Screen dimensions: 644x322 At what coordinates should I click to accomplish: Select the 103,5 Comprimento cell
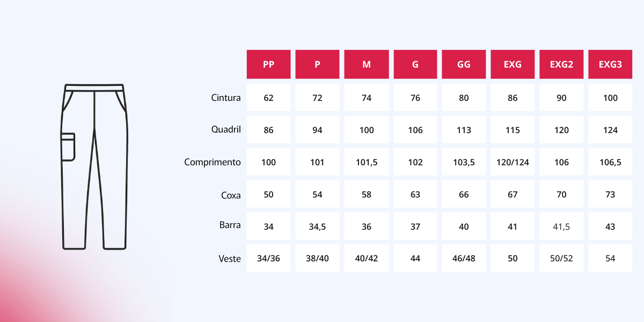[x=464, y=162]
